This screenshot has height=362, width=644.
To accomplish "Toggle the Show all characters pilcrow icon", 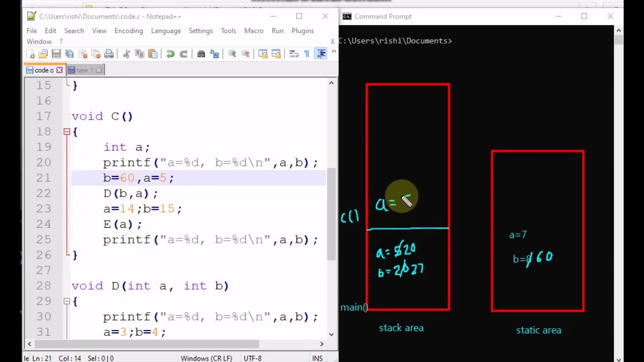I will pos(307,54).
